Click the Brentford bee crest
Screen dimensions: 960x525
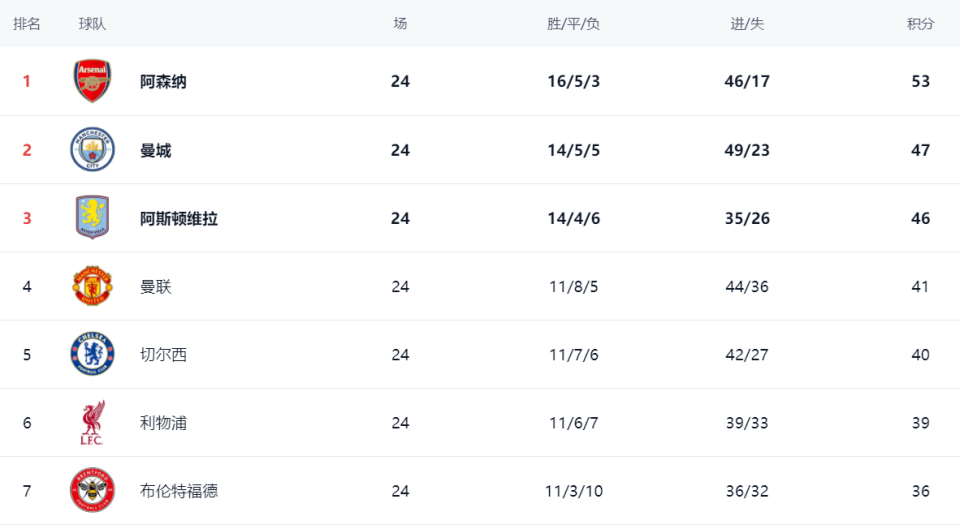[x=93, y=491]
